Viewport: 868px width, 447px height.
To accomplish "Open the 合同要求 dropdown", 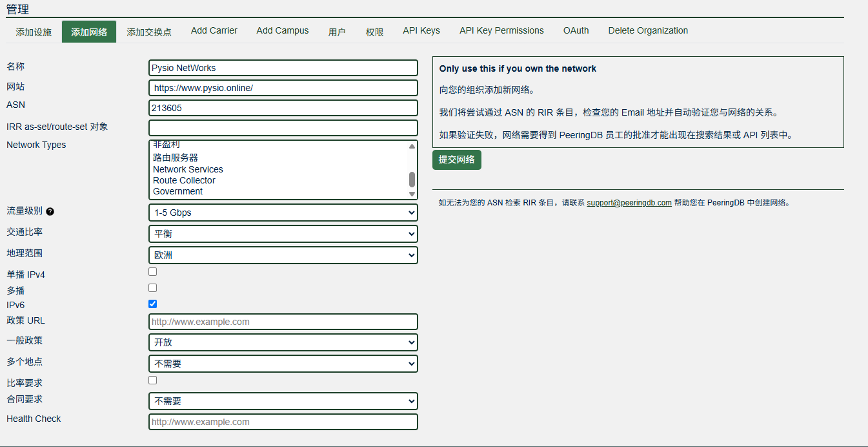I will [283, 401].
